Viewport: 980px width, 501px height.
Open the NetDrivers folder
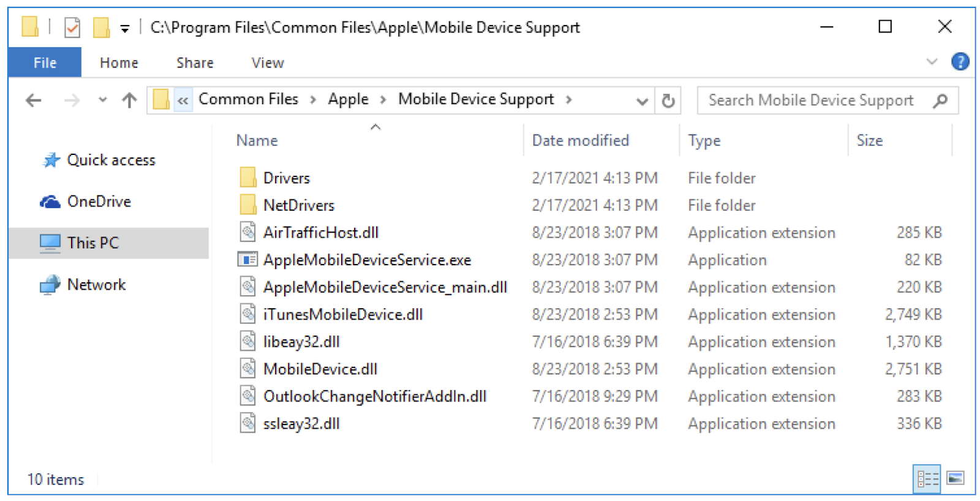tap(300, 205)
